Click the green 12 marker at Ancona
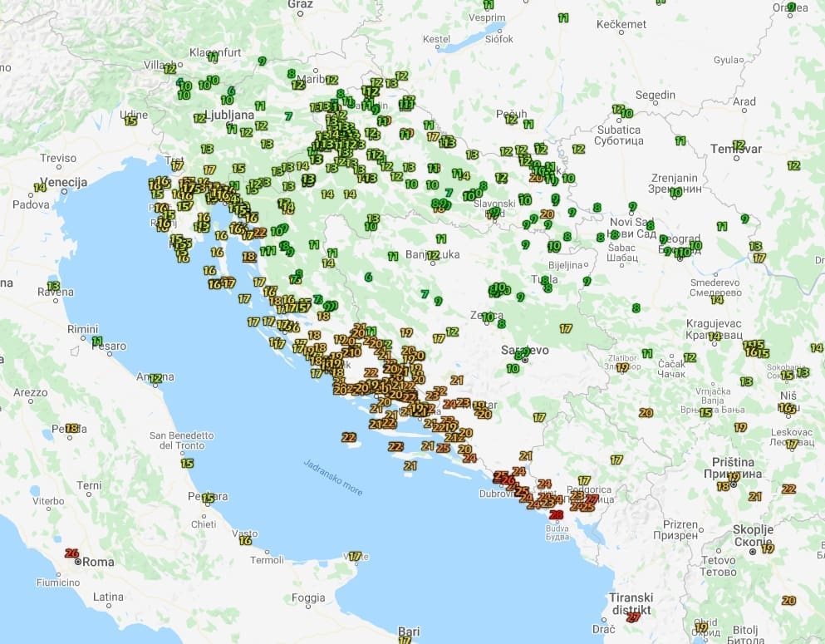825x644 pixels. (155, 379)
